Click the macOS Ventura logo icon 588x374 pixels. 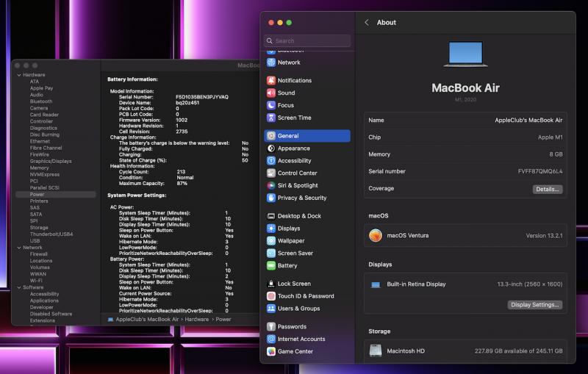tap(376, 235)
